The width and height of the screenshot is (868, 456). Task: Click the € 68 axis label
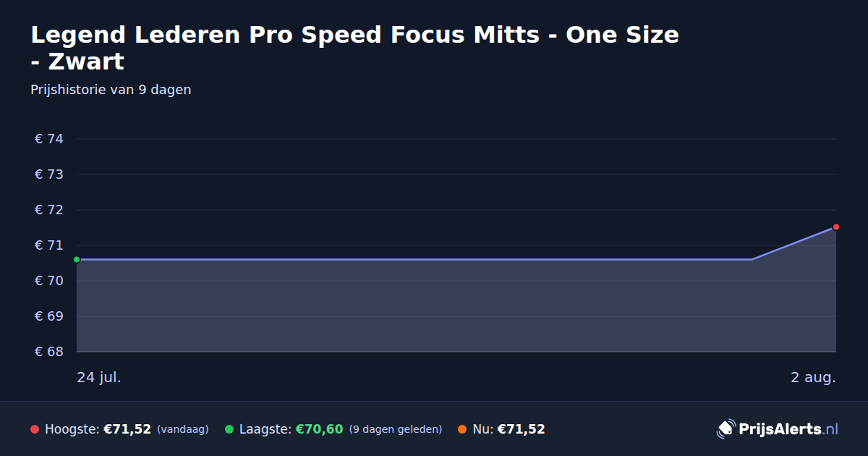(49, 352)
